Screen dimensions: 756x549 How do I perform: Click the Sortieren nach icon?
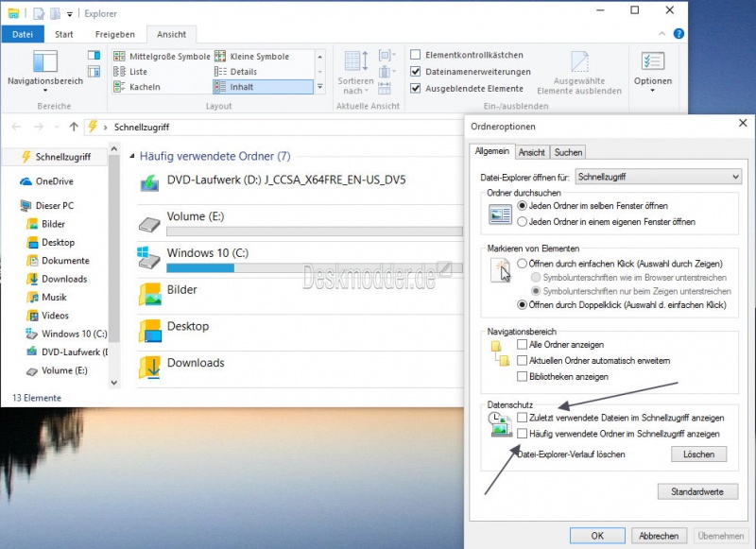[x=356, y=62]
